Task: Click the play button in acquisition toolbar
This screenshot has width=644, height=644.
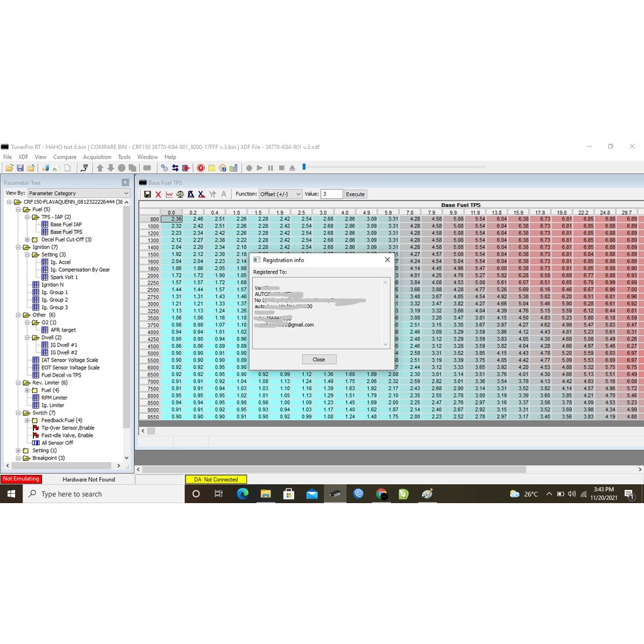Action: [x=260, y=168]
